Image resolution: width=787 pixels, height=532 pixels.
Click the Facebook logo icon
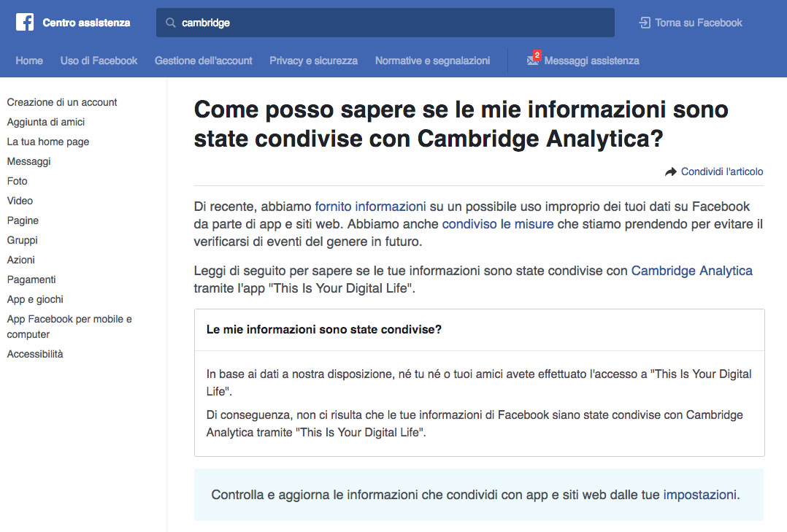point(25,22)
